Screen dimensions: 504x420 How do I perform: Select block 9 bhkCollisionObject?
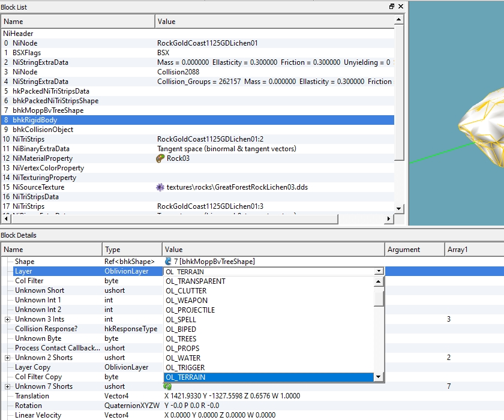click(x=197, y=130)
